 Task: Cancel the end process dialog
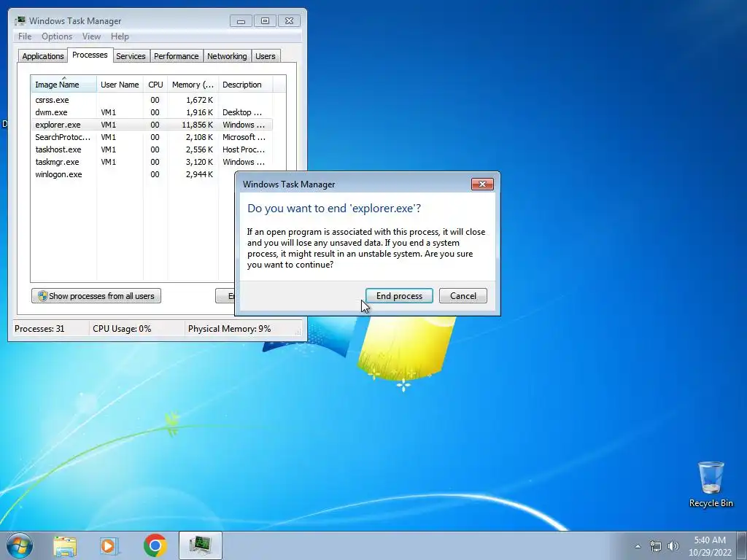(462, 296)
